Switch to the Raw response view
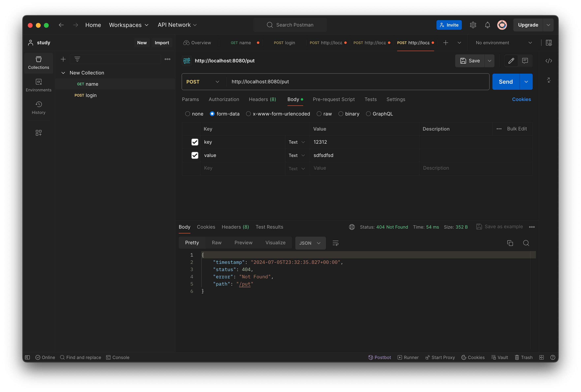Viewport: 581px width, 392px height. coord(216,243)
